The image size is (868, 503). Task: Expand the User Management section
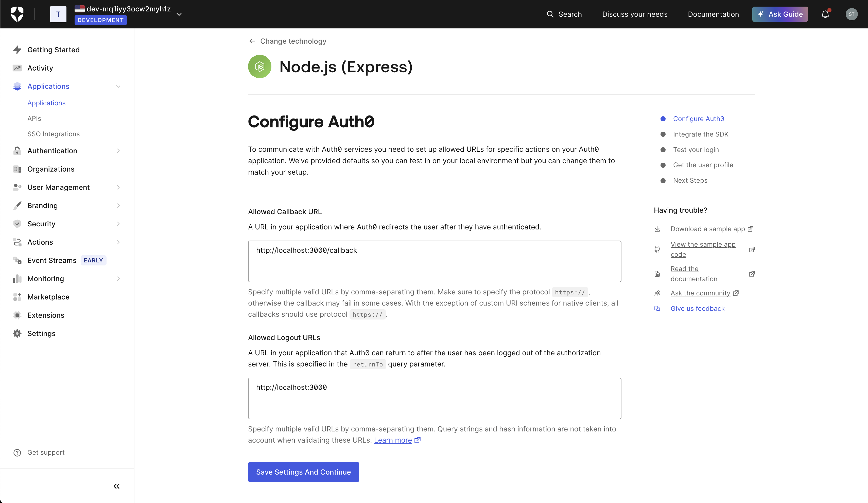(118, 187)
